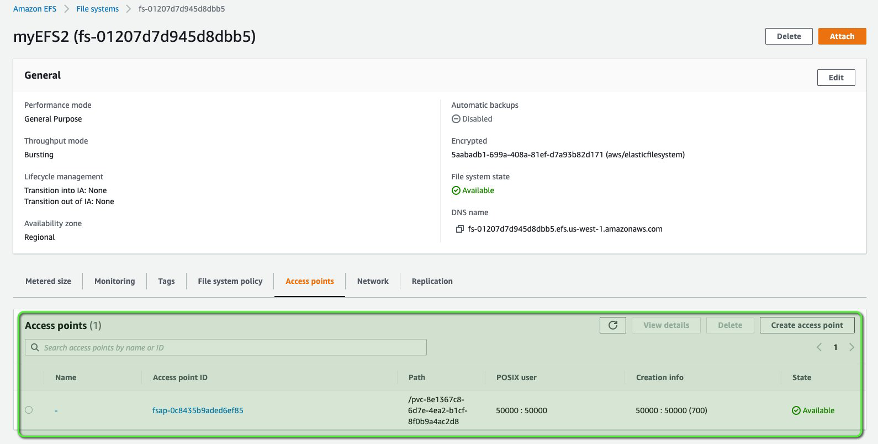The width and height of the screenshot is (879, 445).
Task: Open the Replication tab
Action: tap(432, 281)
